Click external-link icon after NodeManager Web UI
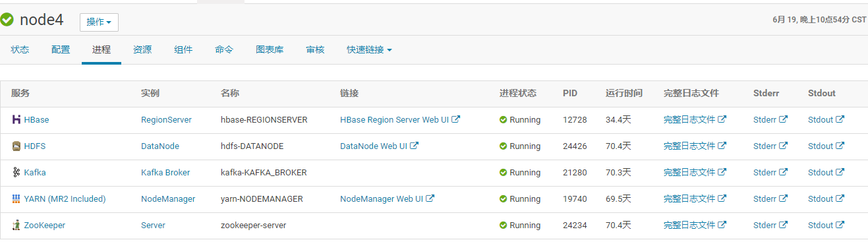The width and height of the screenshot is (868, 242). (430, 198)
